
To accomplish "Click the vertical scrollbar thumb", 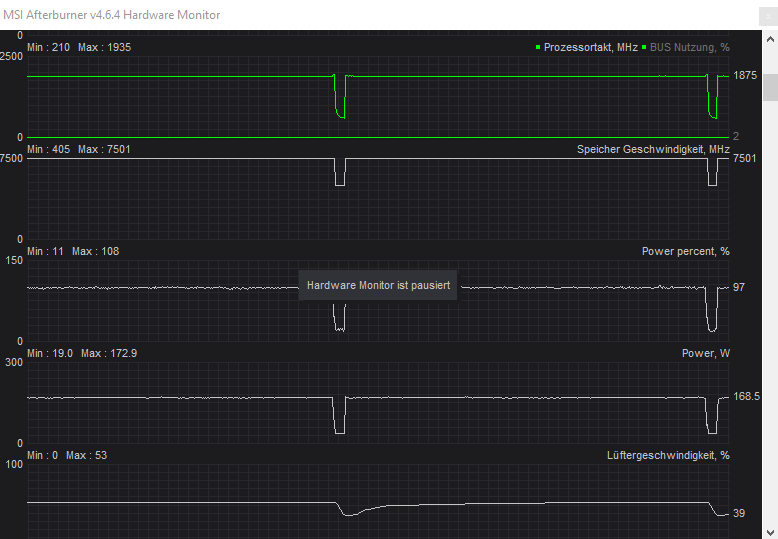I will tap(770, 87).
